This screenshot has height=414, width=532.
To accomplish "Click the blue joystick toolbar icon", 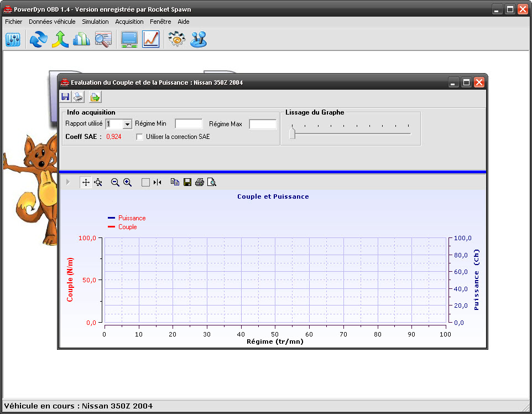I will (199, 39).
